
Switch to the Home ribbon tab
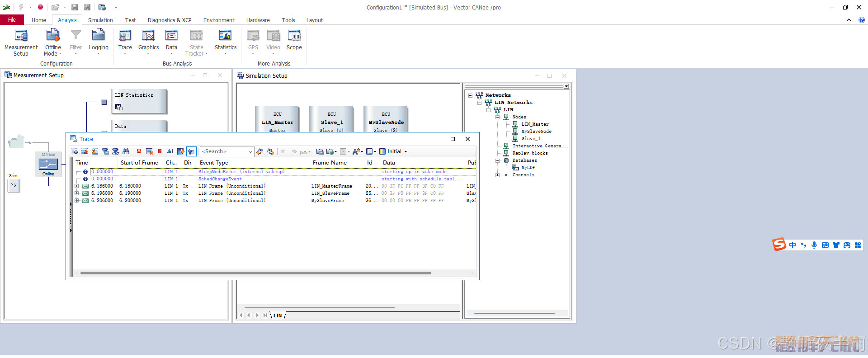click(x=39, y=20)
